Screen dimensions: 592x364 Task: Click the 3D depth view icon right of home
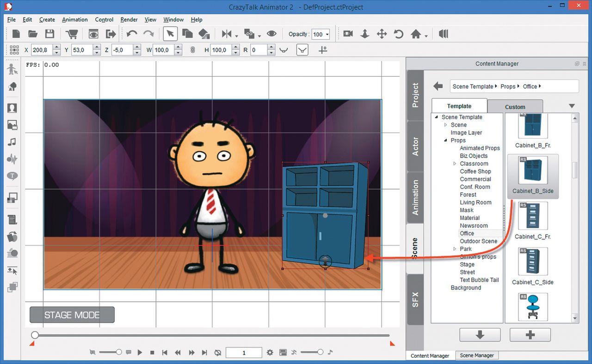(x=444, y=34)
